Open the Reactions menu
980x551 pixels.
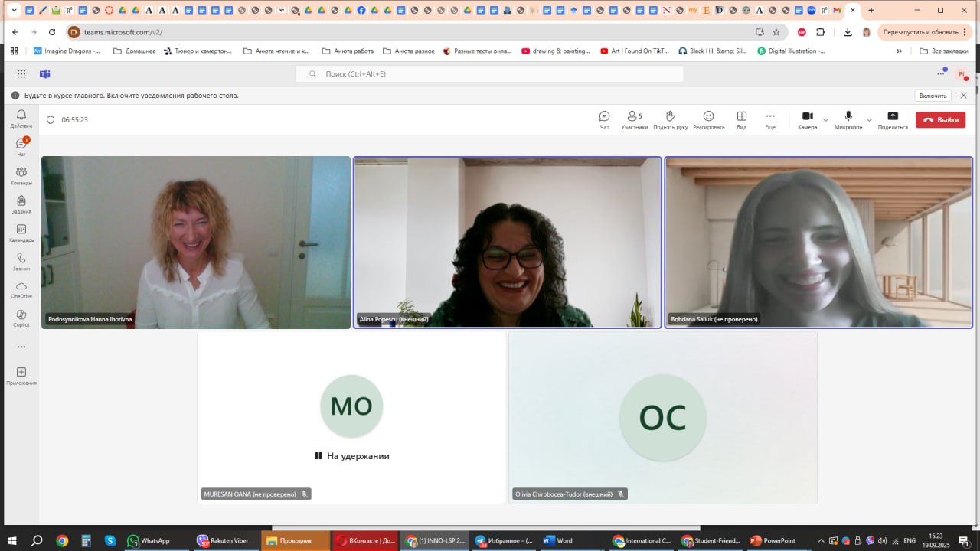(x=708, y=119)
